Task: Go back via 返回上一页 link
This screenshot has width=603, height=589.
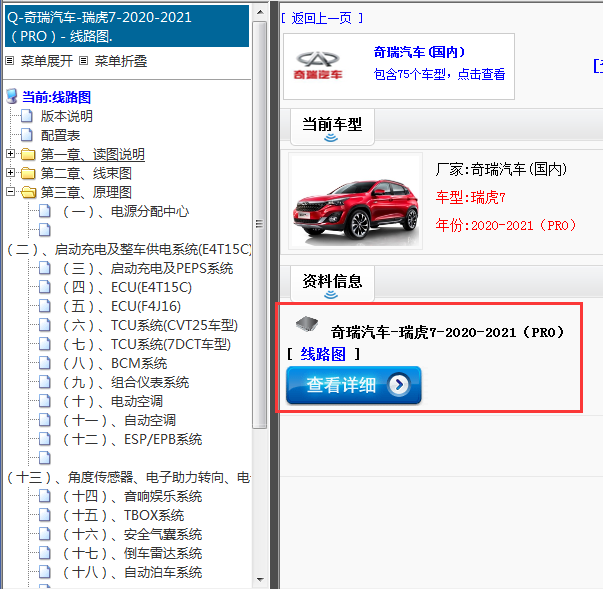Action: coord(322,18)
